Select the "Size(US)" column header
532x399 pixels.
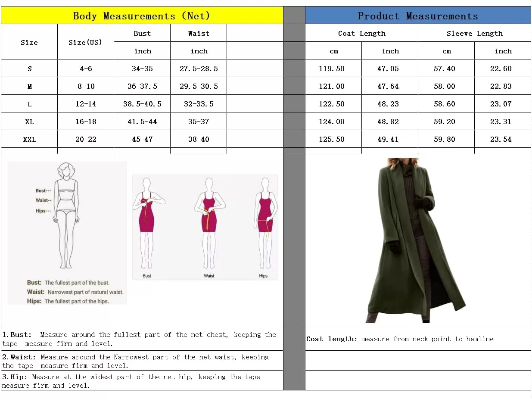tap(85, 42)
